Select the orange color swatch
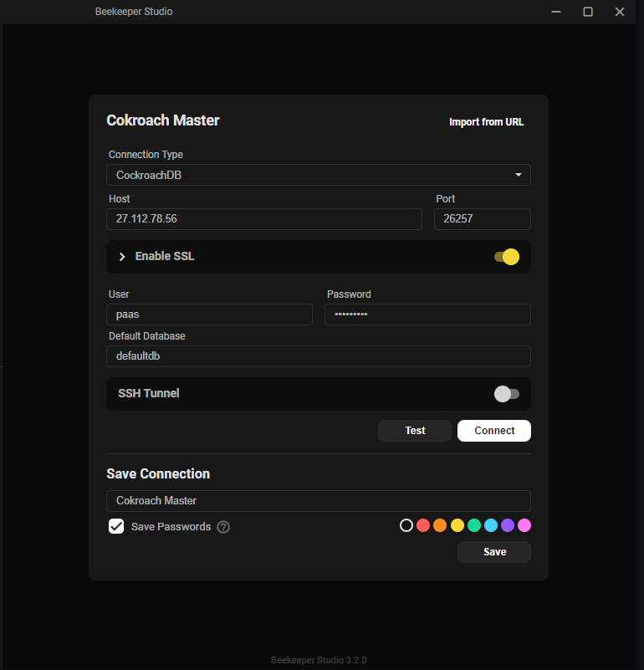The image size is (644, 670). [440, 525]
